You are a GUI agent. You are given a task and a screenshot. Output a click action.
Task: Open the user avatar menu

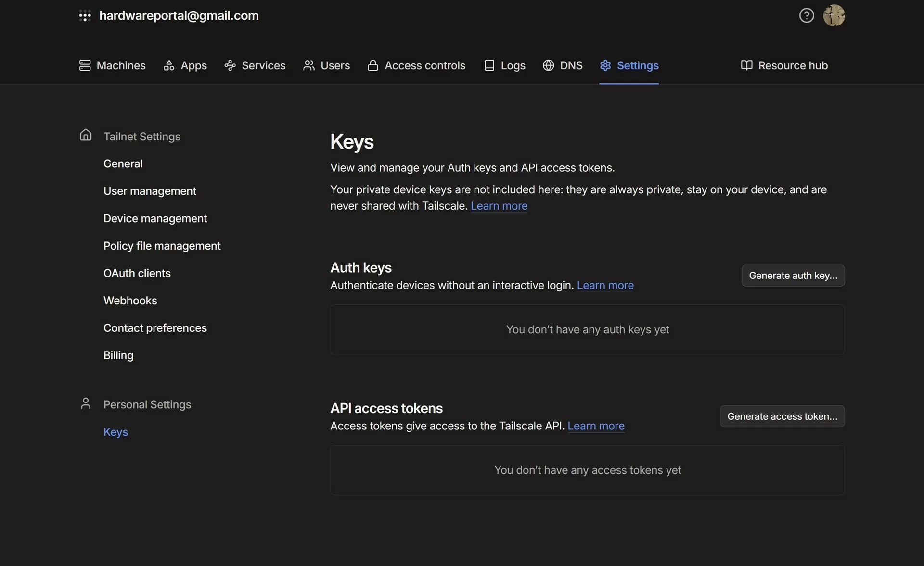coord(834,16)
